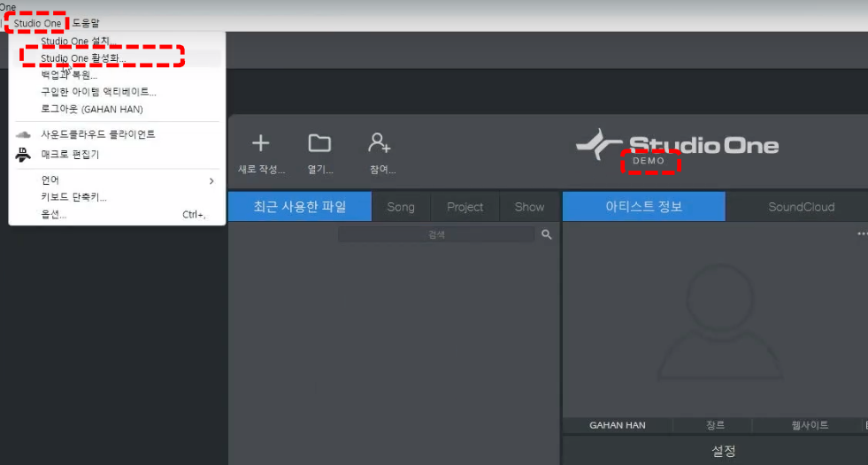Open the three-dot artist options menu
Screen dimensions: 868x465
862,234
